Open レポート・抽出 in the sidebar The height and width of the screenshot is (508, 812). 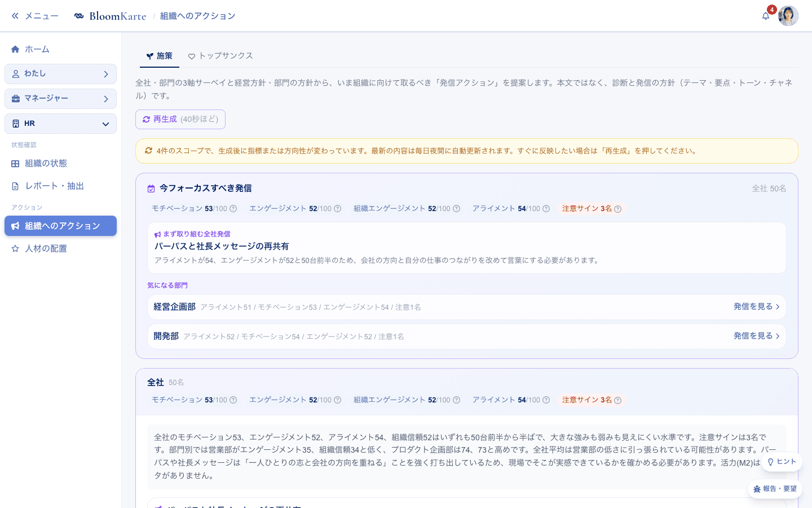click(60, 186)
